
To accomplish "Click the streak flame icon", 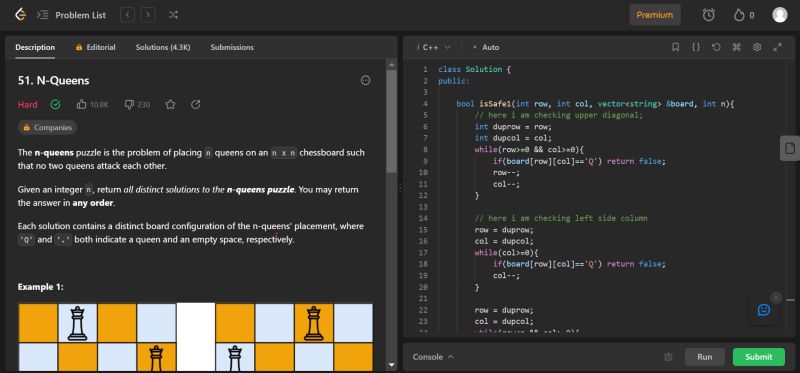I will (739, 15).
